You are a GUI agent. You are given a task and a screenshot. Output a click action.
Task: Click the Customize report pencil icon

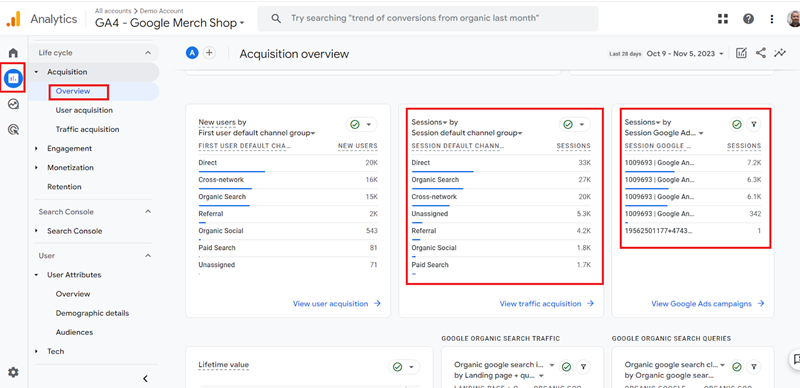coord(741,53)
